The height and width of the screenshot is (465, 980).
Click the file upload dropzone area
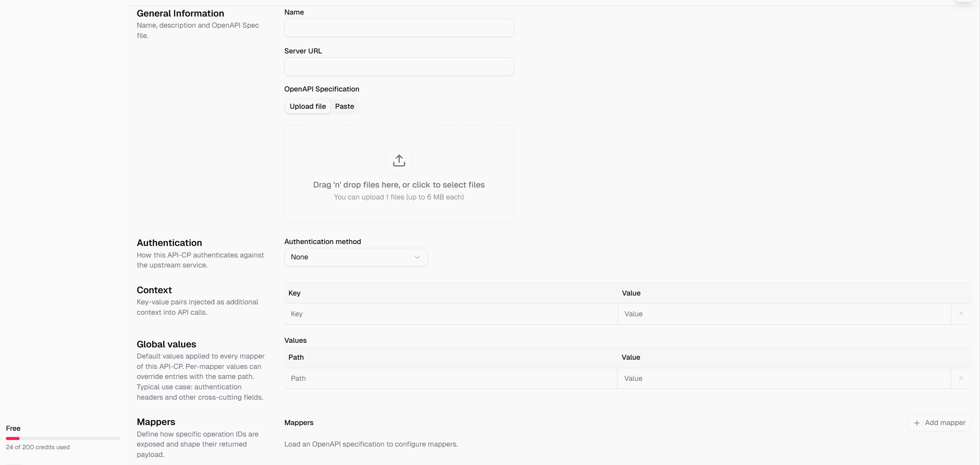tap(399, 174)
